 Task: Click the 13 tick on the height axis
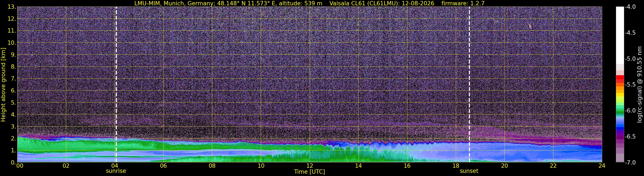(11, 7)
